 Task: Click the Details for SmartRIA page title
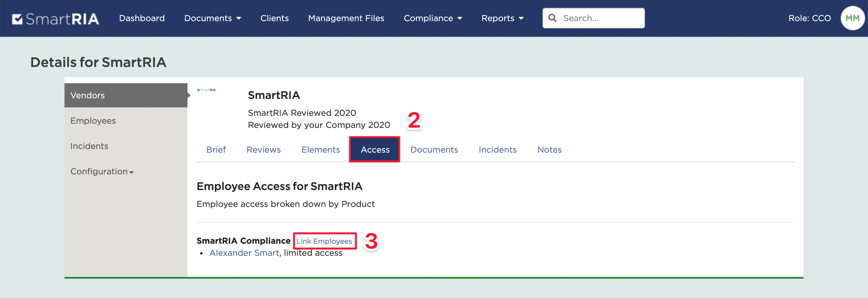tap(98, 62)
